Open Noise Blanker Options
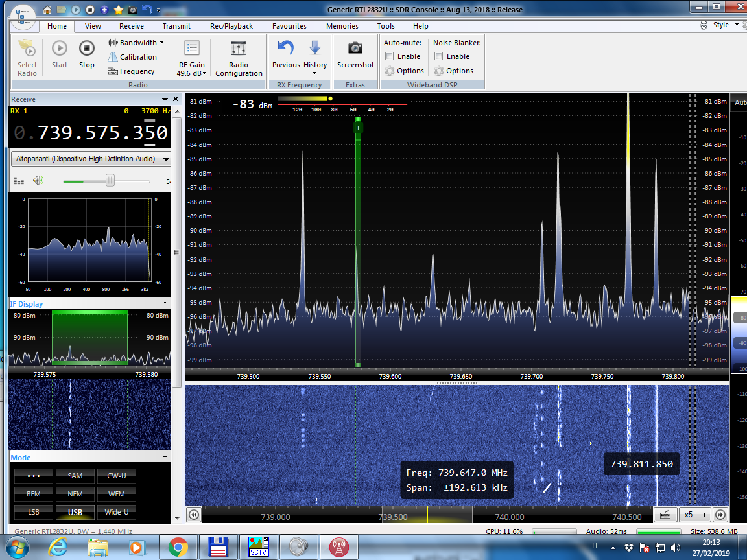 (x=454, y=71)
